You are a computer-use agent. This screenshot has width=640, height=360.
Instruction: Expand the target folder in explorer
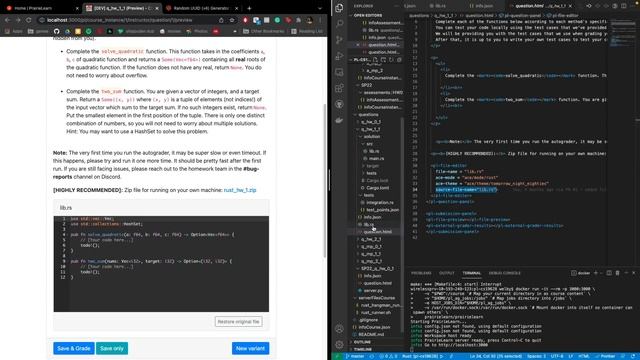pos(372,166)
